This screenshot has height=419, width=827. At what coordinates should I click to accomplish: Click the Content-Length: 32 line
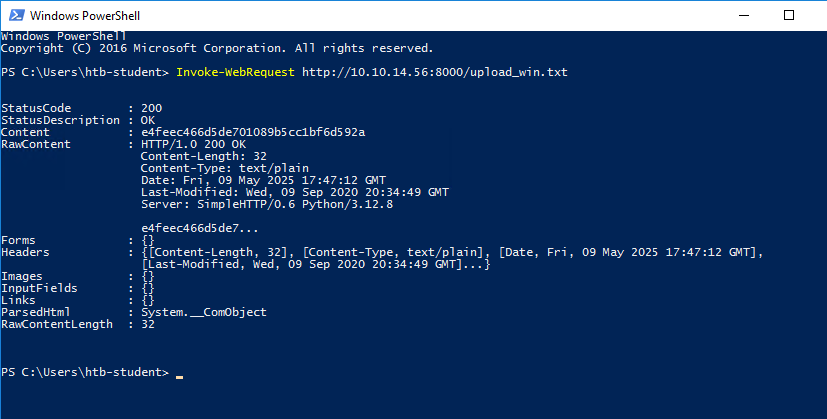(204, 156)
